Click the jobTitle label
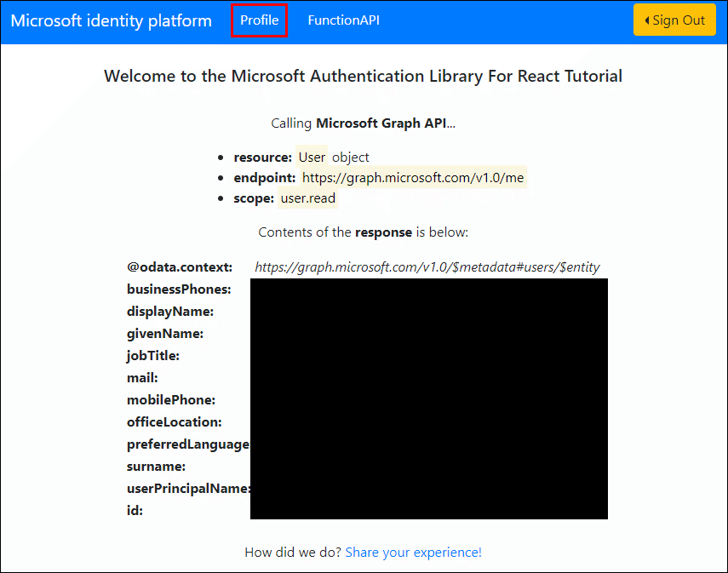Viewport: 728px width, 573px height. click(x=153, y=356)
